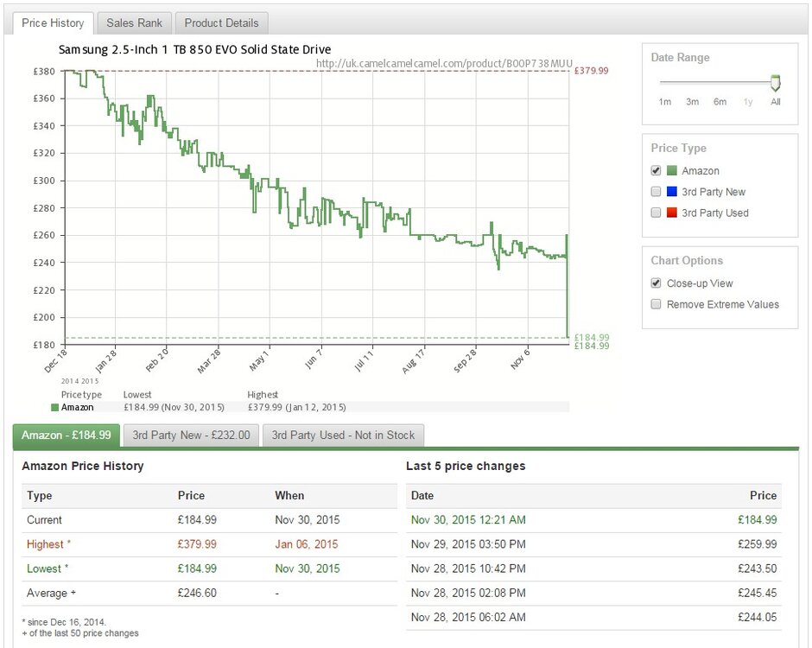Click the £246.60 average price

pyautogui.click(x=197, y=593)
